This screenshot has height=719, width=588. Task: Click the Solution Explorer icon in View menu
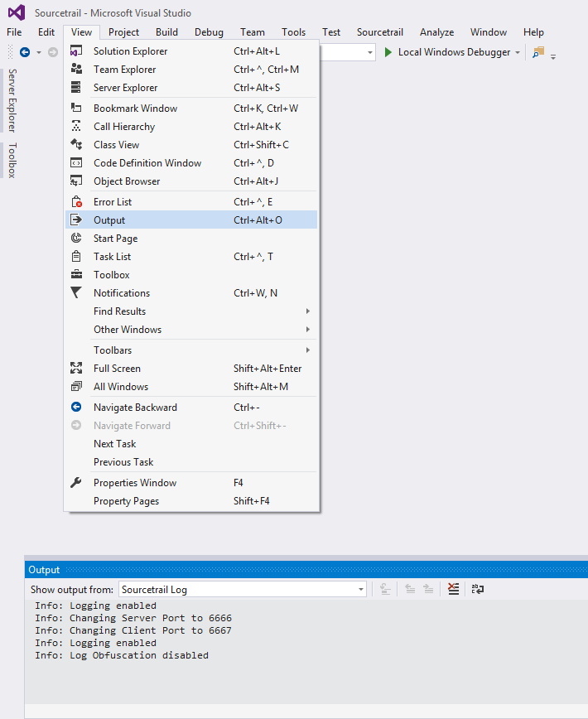(x=76, y=51)
